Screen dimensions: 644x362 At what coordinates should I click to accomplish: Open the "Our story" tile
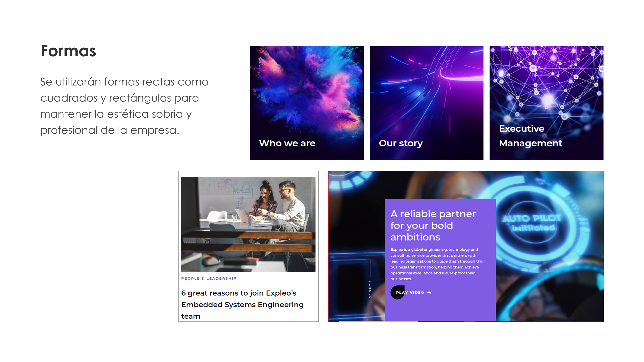click(x=426, y=103)
